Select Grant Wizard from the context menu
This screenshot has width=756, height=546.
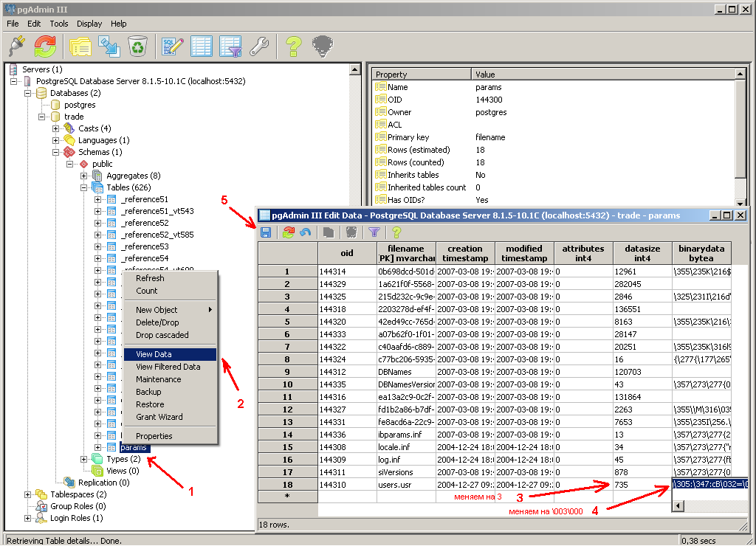170,417
